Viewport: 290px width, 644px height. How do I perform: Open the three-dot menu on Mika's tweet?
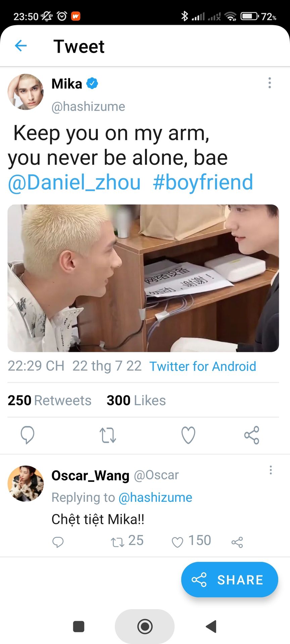[270, 83]
